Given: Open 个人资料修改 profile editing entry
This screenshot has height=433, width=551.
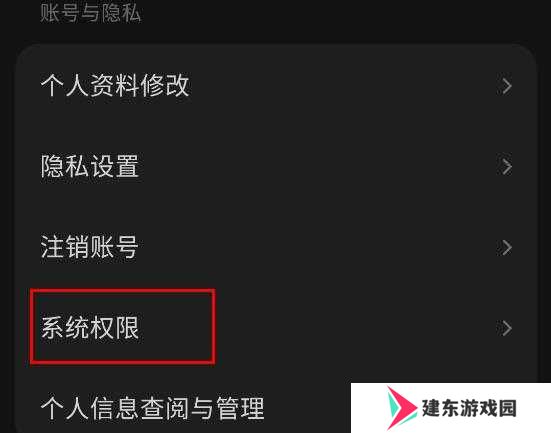Looking at the screenshot, I should [276, 86].
